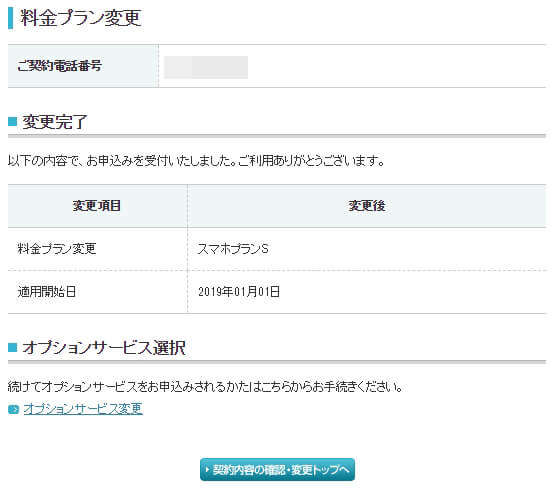550x494 pixels.
Task: Click the blurred phone number field
Action: 206,67
